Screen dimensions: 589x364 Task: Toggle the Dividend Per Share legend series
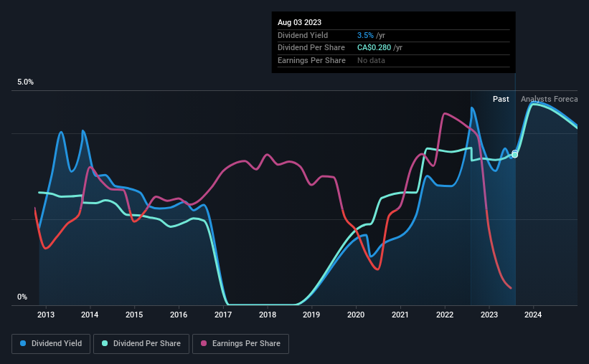141,344
